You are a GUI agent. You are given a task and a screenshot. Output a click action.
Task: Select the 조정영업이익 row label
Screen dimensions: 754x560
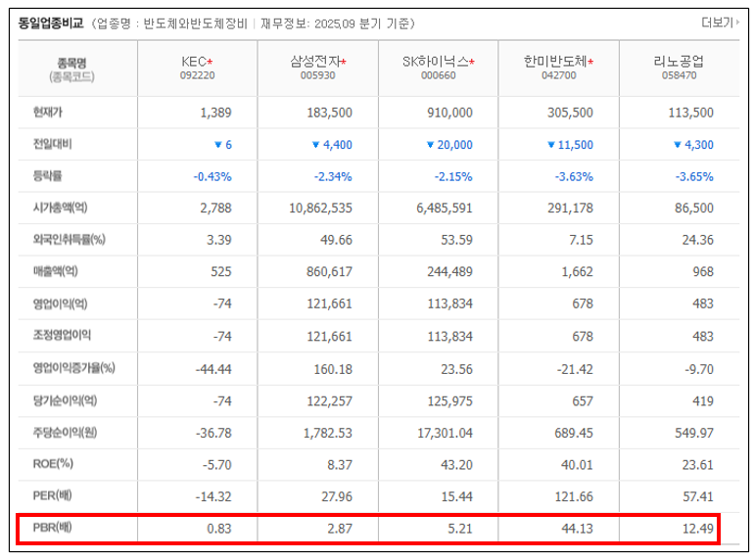62,335
